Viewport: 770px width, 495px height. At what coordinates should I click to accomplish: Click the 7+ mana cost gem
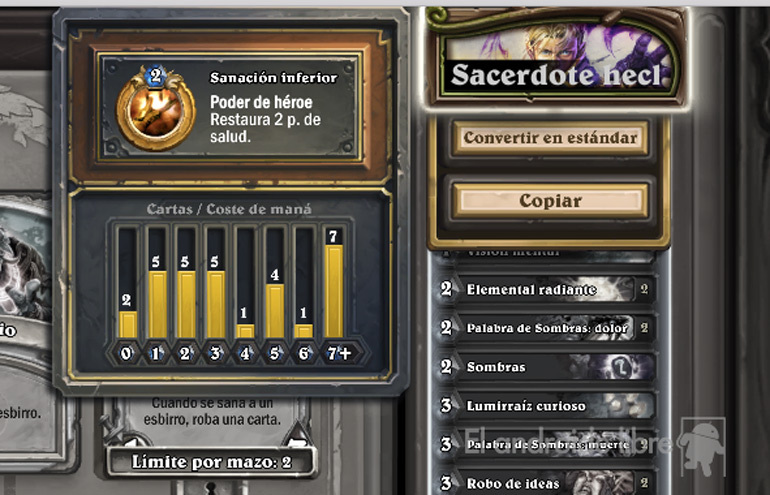pos(338,353)
